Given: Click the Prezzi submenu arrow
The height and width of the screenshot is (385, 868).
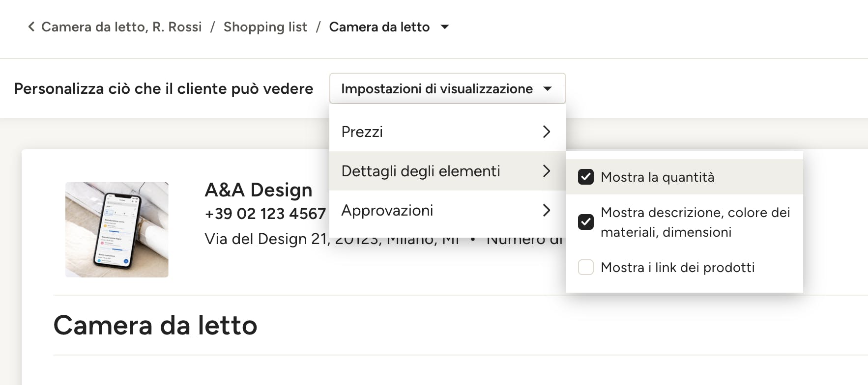Looking at the screenshot, I should [x=546, y=132].
